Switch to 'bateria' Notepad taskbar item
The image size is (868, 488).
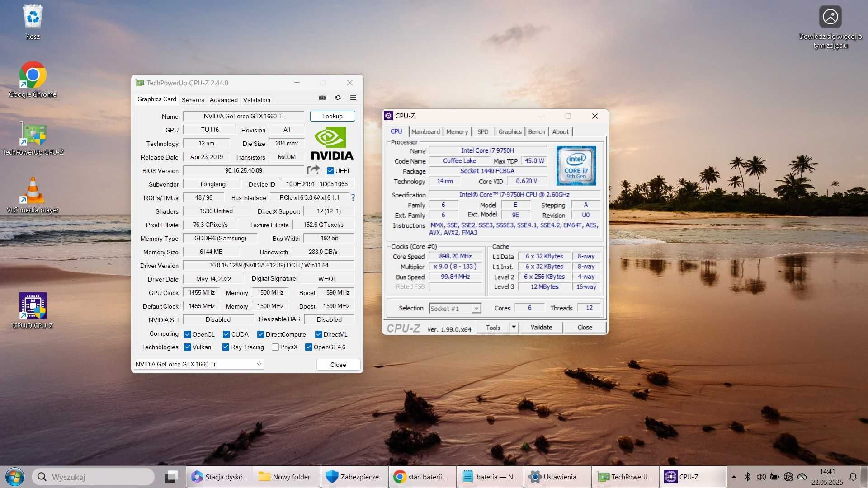490,477
